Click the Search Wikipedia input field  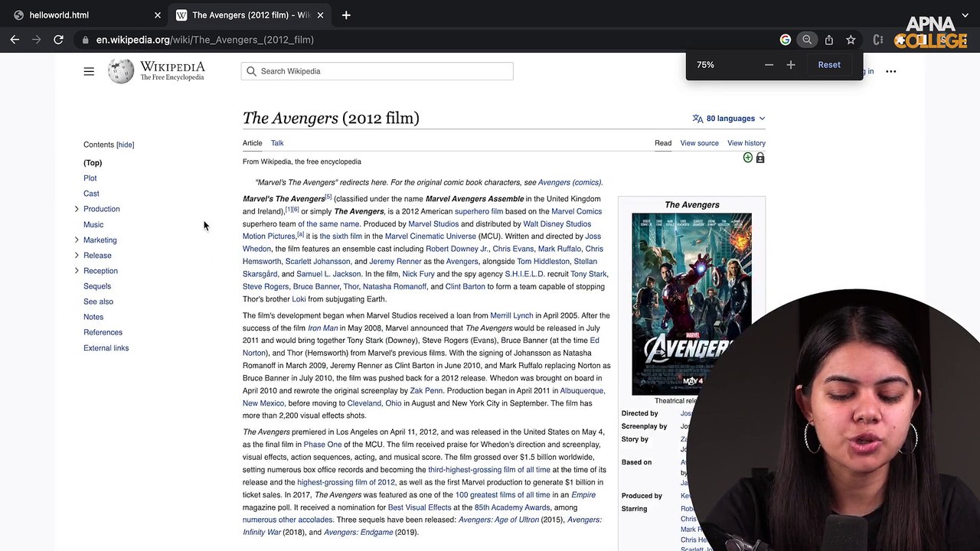pyautogui.click(x=377, y=71)
